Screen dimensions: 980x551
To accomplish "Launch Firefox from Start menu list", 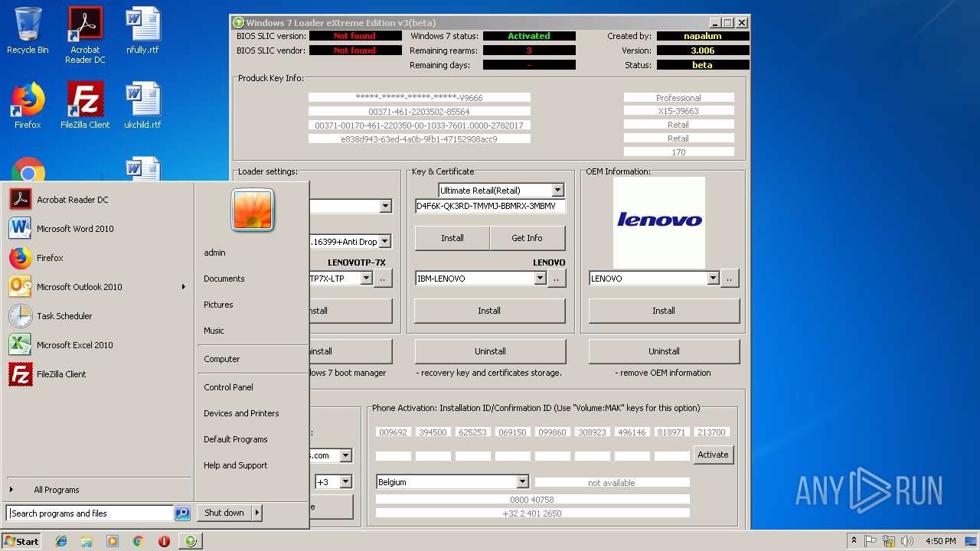I will pos(97,258).
